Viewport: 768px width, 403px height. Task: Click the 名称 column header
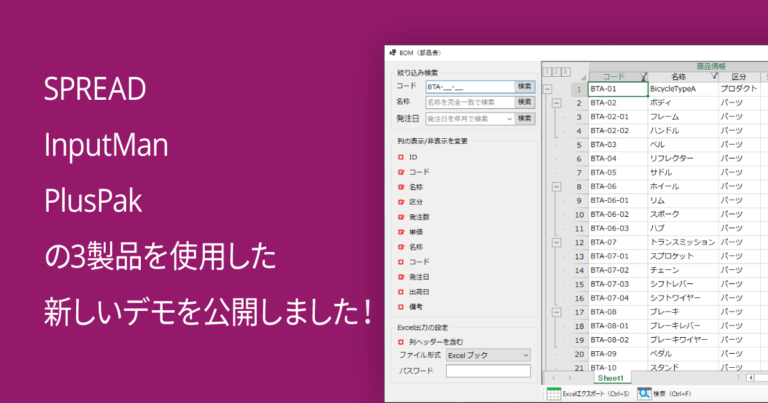click(683, 76)
